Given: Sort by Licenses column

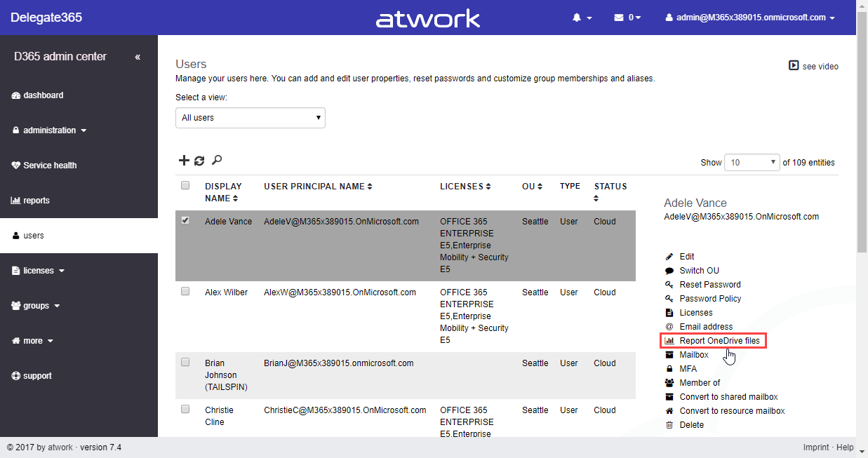Looking at the screenshot, I should point(465,187).
